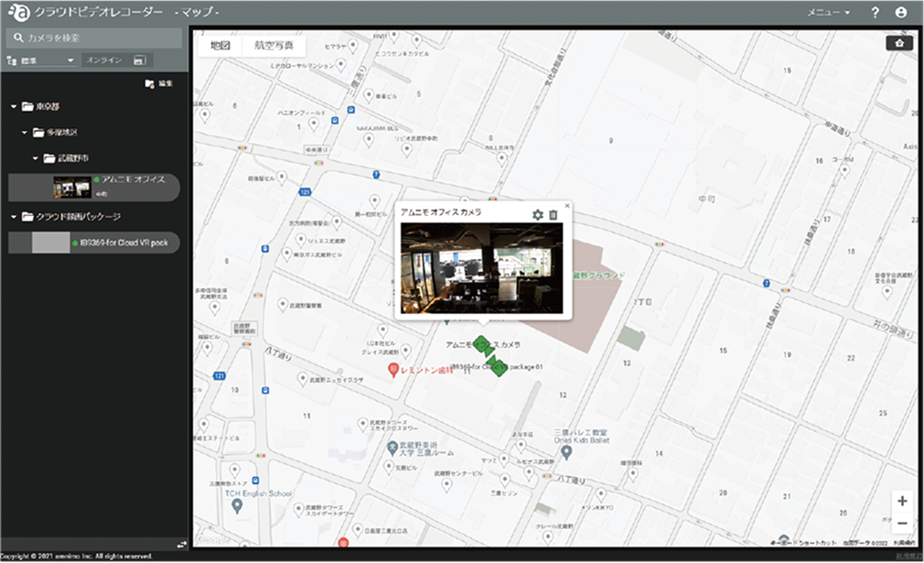This screenshot has height=563, width=924.
Task: Toggle sidebar width with swap arrows icon
Action: click(181, 544)
